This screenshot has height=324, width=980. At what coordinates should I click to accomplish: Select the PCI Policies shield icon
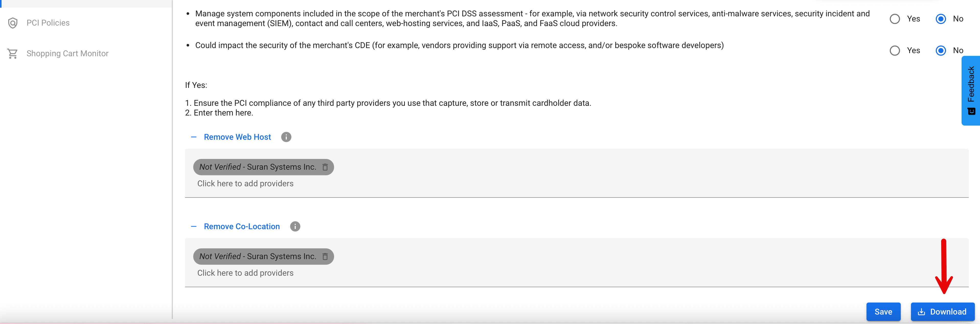pyautogui.click(x=13, y=23)
